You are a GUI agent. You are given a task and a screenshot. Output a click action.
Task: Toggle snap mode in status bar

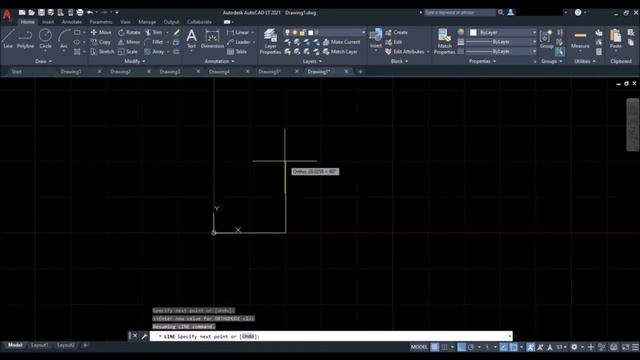coord(444,347)
